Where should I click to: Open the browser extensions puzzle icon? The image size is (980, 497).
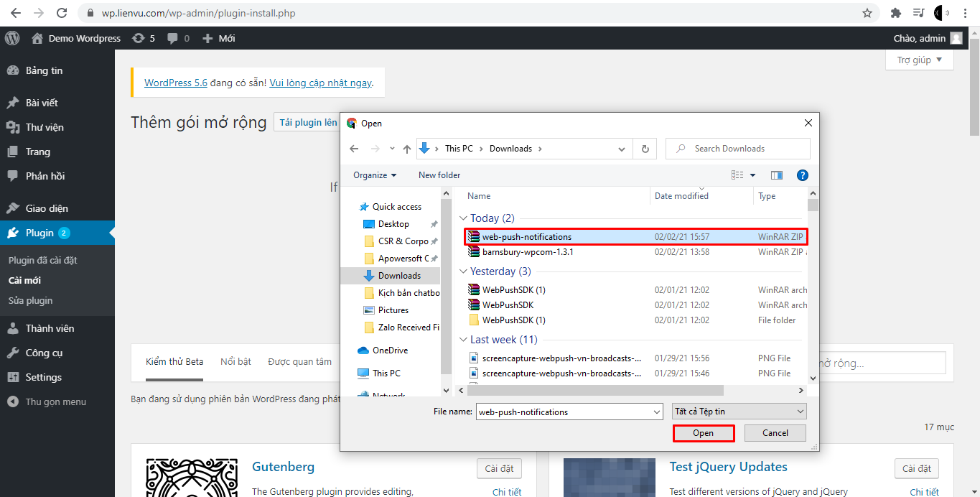[895, 13]
